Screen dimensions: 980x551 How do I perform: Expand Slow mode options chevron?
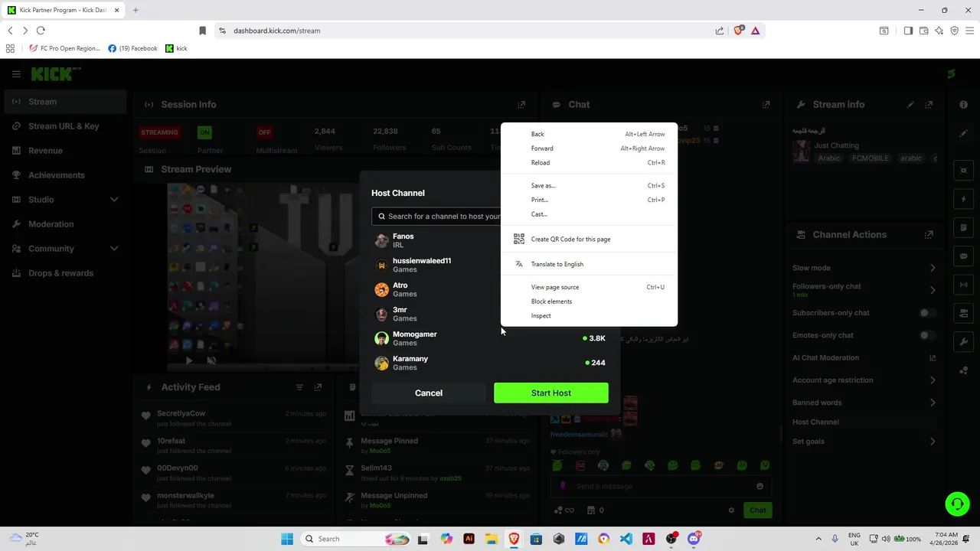pos(933,268)
